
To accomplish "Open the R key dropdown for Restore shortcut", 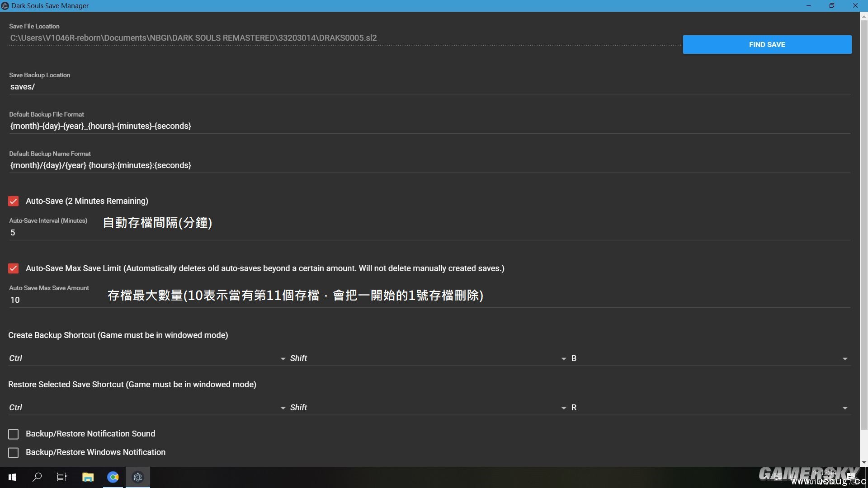I will point(710,408).
